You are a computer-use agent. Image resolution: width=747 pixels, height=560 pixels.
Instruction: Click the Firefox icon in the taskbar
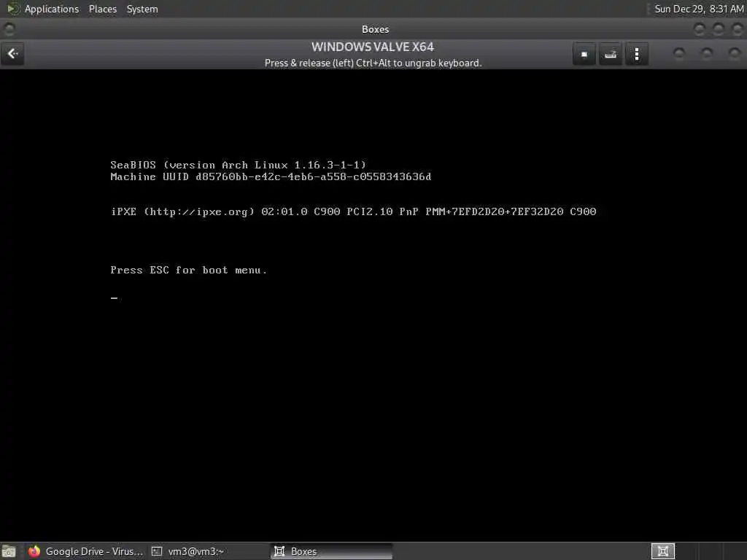click(x=34, y=551)
